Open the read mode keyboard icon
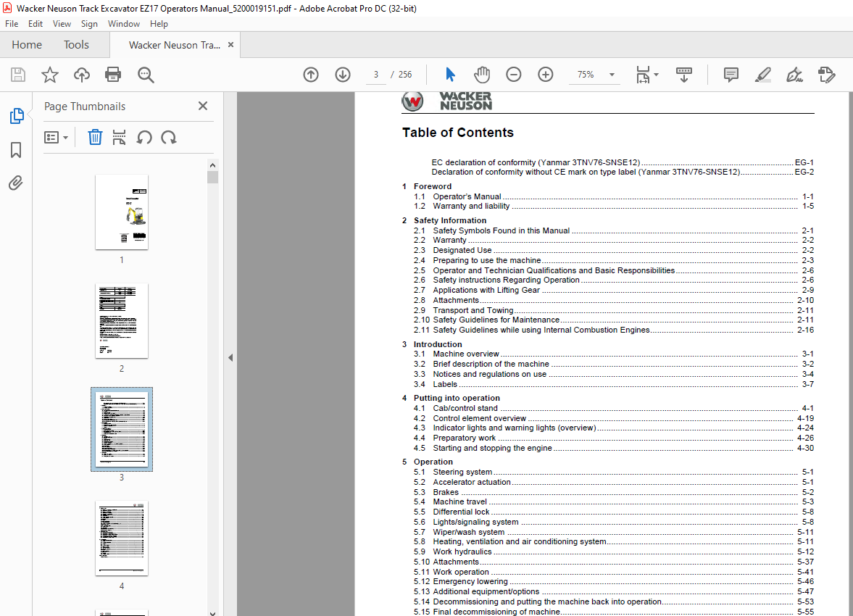 click(x=684, y=75)
